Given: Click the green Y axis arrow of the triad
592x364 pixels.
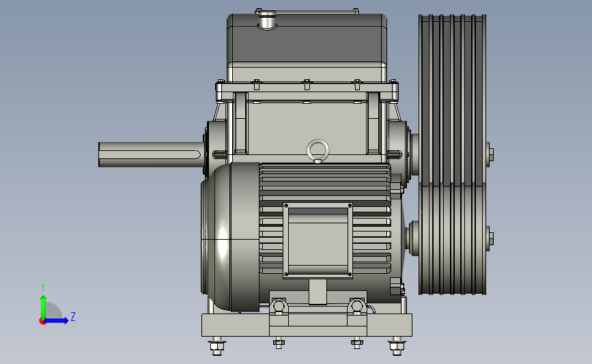Looking at the screenshot, I should coord(43,307).
